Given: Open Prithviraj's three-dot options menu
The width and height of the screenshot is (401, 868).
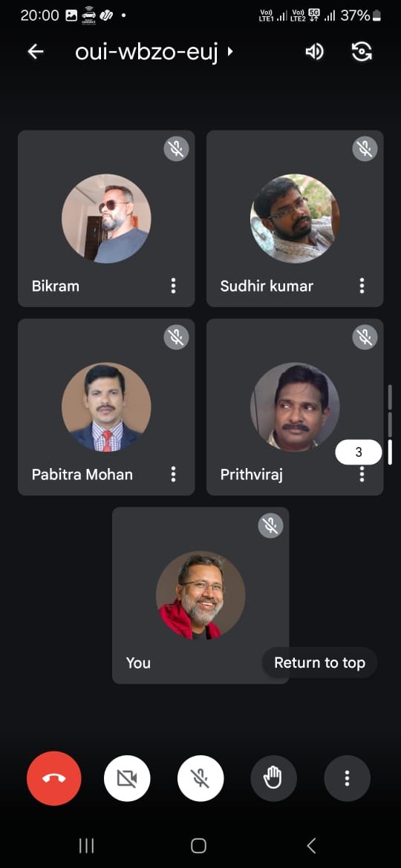Looking at the screenshot, I should [x=362, y=475].
